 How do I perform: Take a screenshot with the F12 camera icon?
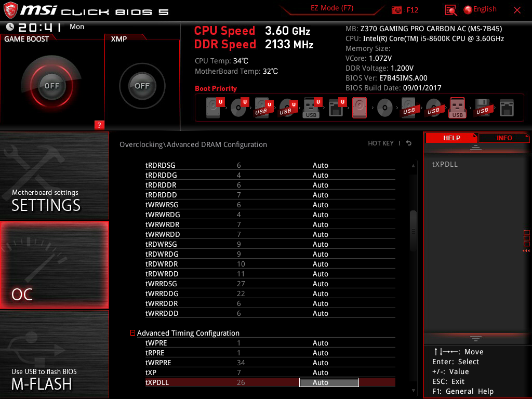click(396, 10)
